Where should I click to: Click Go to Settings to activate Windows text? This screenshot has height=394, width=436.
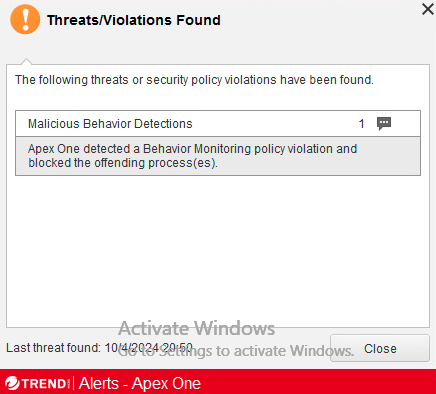(235, 351)
